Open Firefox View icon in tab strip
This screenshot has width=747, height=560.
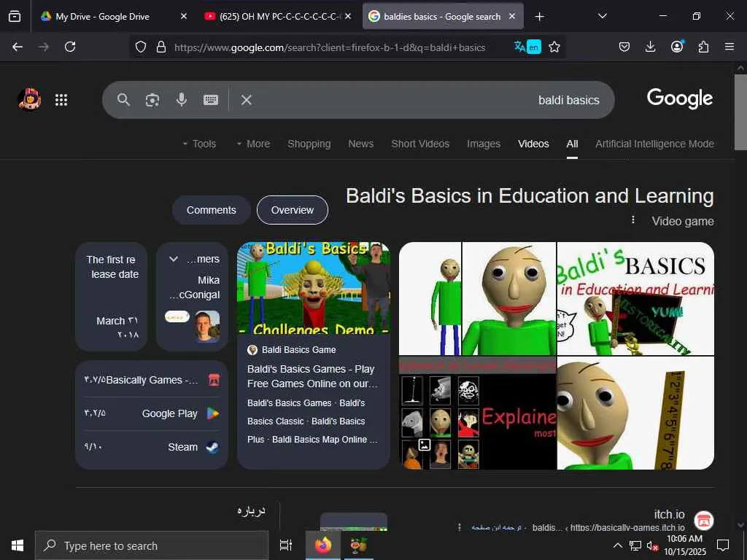pyautogui.click(x=15, y=16)
